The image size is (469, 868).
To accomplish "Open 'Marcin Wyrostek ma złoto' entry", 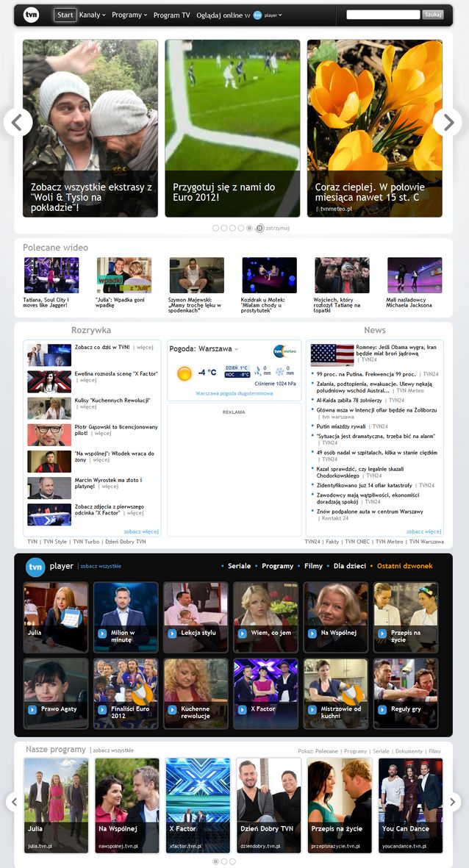I will (109, 484).
